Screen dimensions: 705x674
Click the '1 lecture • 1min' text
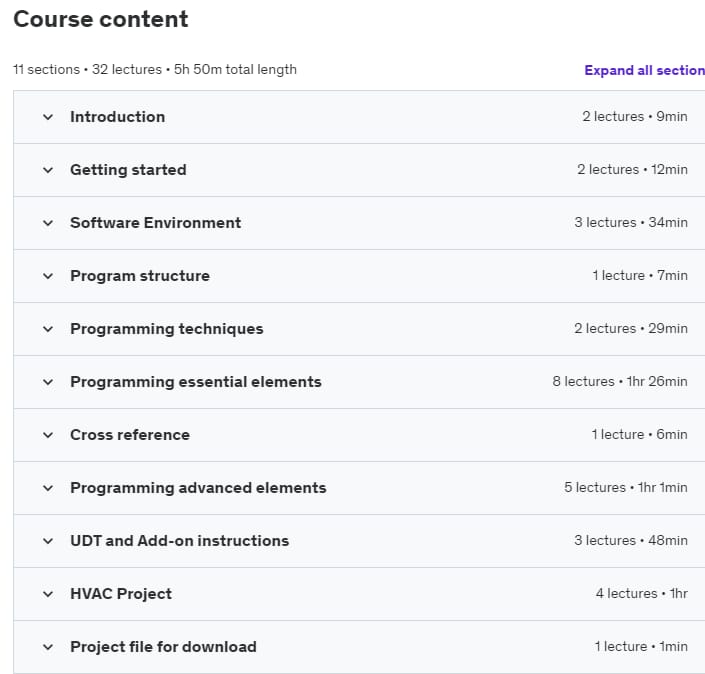coord(640,647)
